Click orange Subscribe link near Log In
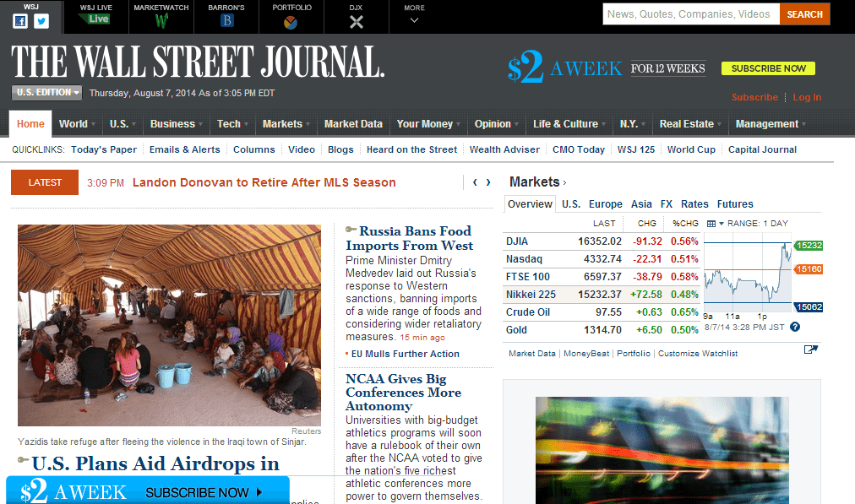Image resolution: width=855 pixels, height=504 pixels. pyautogui.click(x=754, y=97)
